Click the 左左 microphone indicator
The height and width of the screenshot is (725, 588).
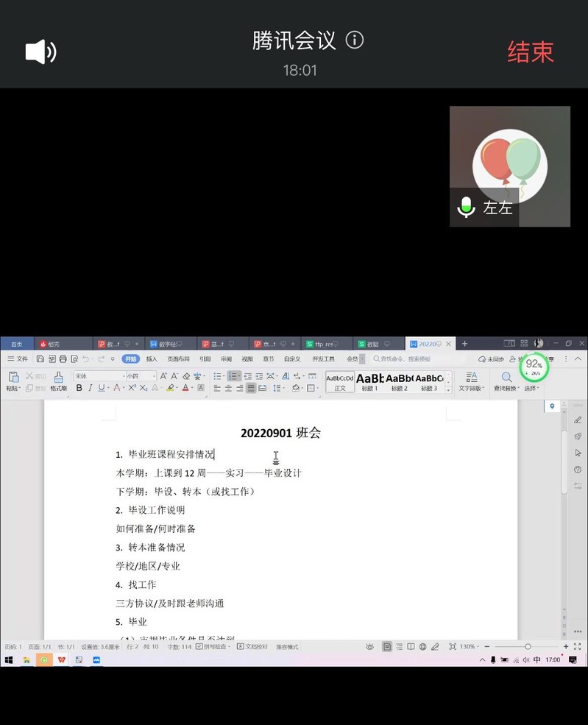point(466,207)
